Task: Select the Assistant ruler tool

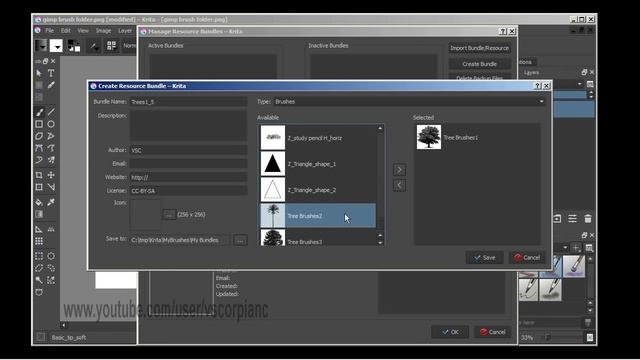Action: (x=39, y=229)
